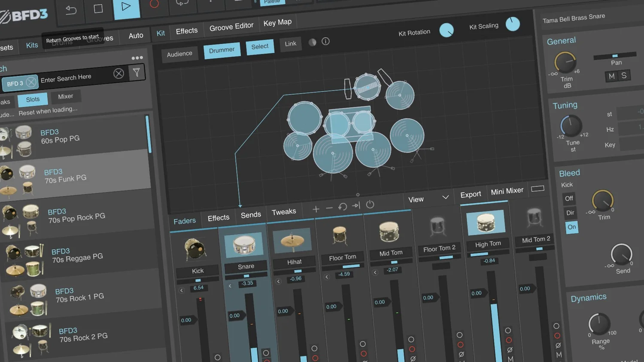
Task: Switch kit view to Audience perspective
Action: tap(179, 53)
